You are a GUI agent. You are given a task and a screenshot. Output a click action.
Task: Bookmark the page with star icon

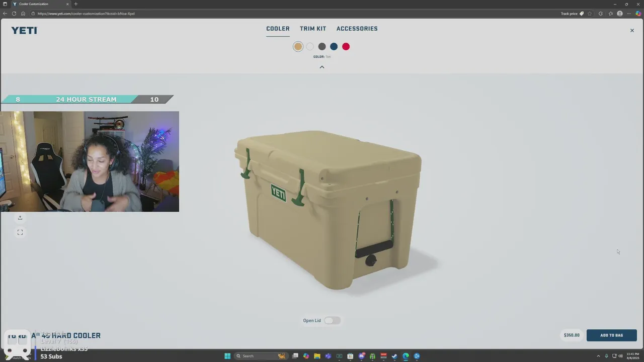590,14
